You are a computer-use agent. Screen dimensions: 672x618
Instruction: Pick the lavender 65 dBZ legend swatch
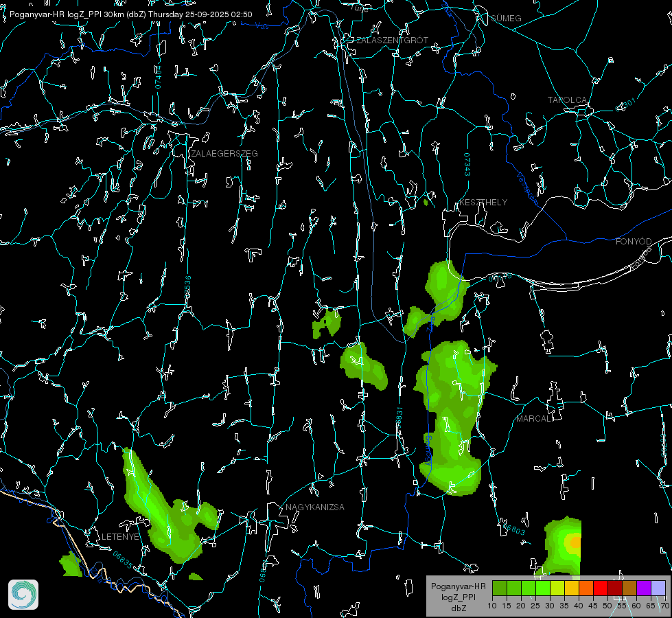coord(658,588)
